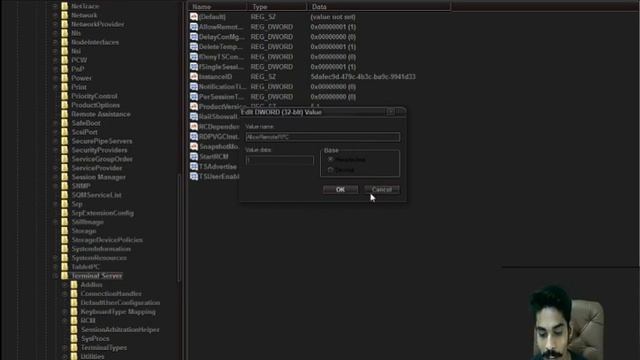640x360 pixels.
Task: Select the RailShowall value icon
Action: click(x=194, y=117)
